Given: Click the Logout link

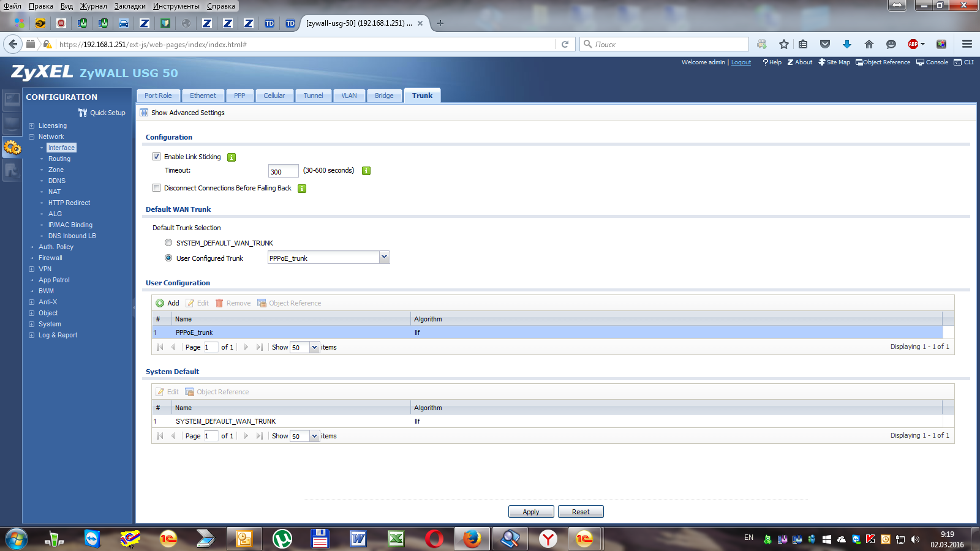Looking at the screenshot, I should pos(741,62).
